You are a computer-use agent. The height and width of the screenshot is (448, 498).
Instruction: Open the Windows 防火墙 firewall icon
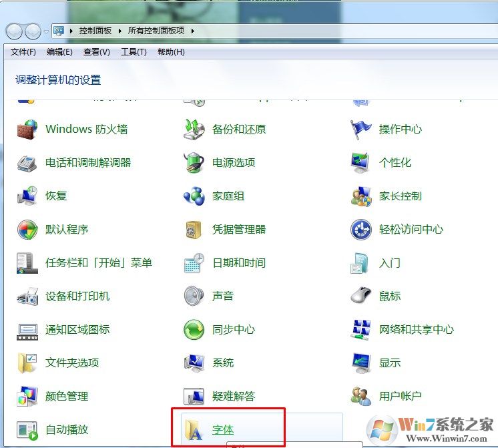pyautogui.click(x=27, y=130)
